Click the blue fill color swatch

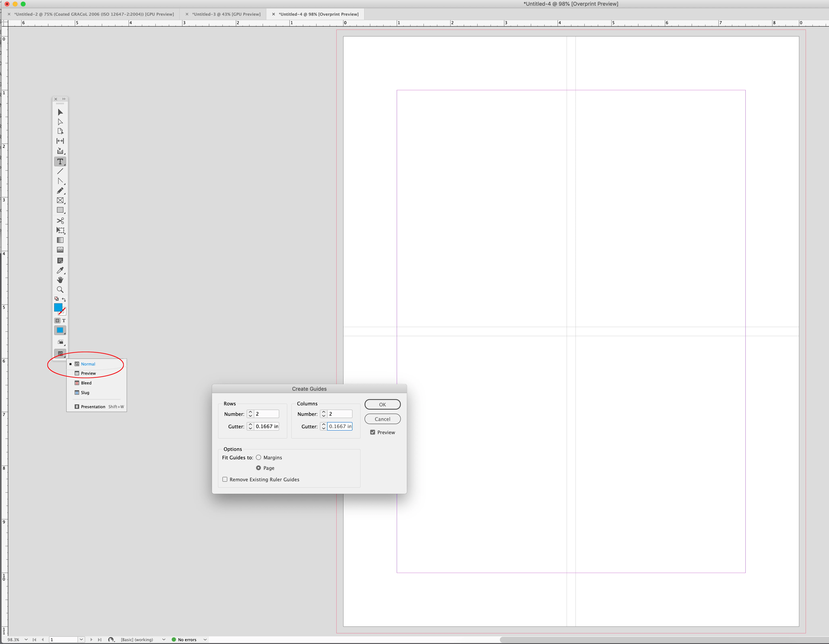click(x=58, y=307)
